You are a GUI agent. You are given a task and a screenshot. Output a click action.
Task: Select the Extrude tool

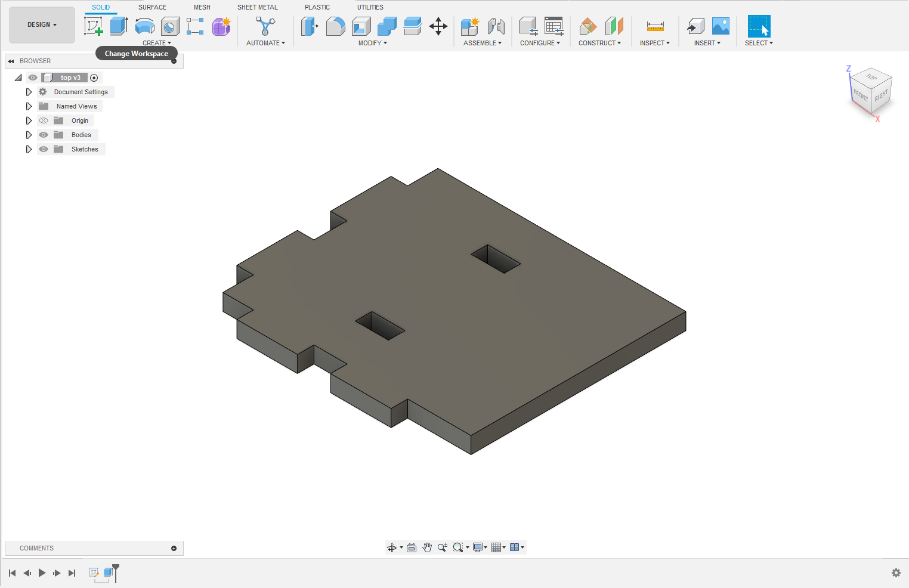(119, 26)
